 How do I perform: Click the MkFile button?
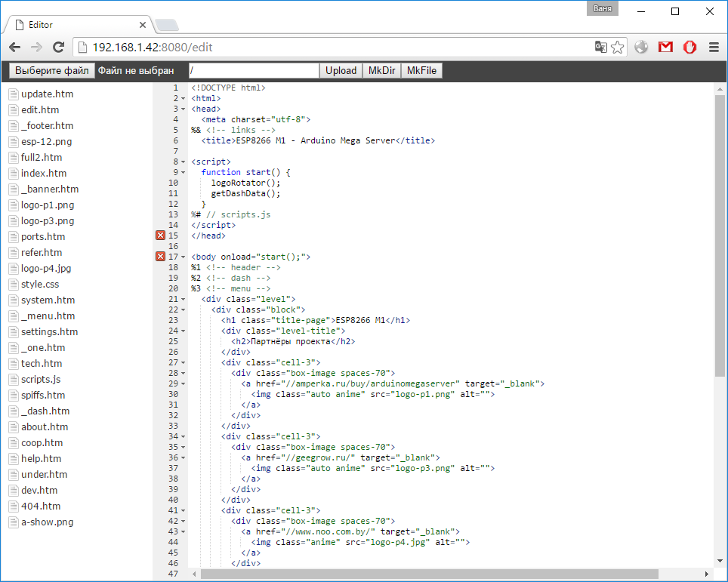tap(421, 70)
